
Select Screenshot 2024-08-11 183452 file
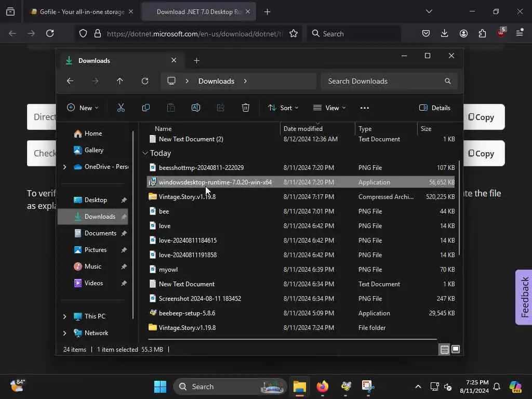301,299
